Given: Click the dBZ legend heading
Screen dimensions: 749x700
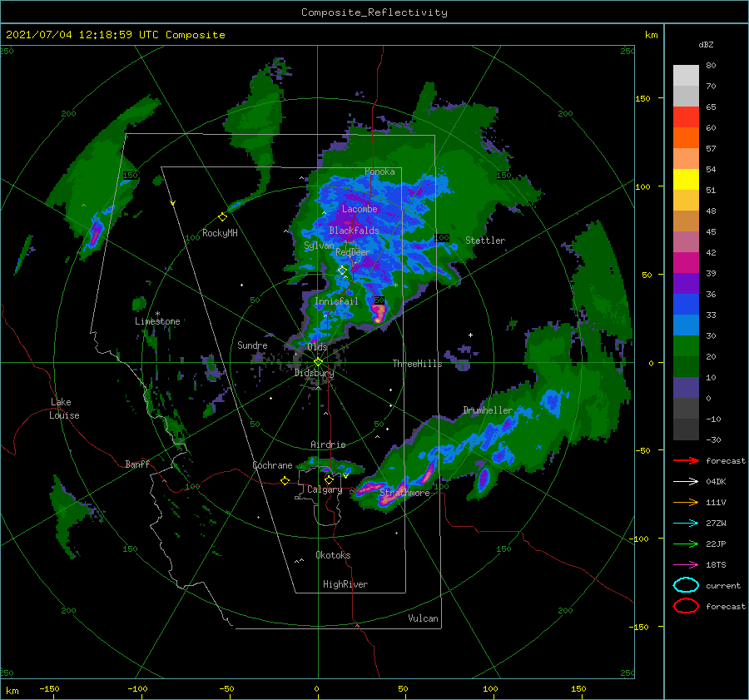Looking at the screenshot, I should [706, 44].
